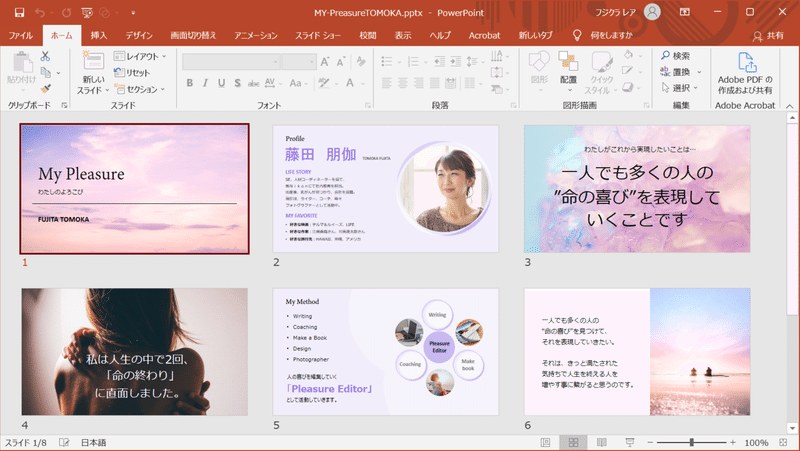
Task: Toggle underline U button
Action: pyautogui.click(x=221, y=83)
